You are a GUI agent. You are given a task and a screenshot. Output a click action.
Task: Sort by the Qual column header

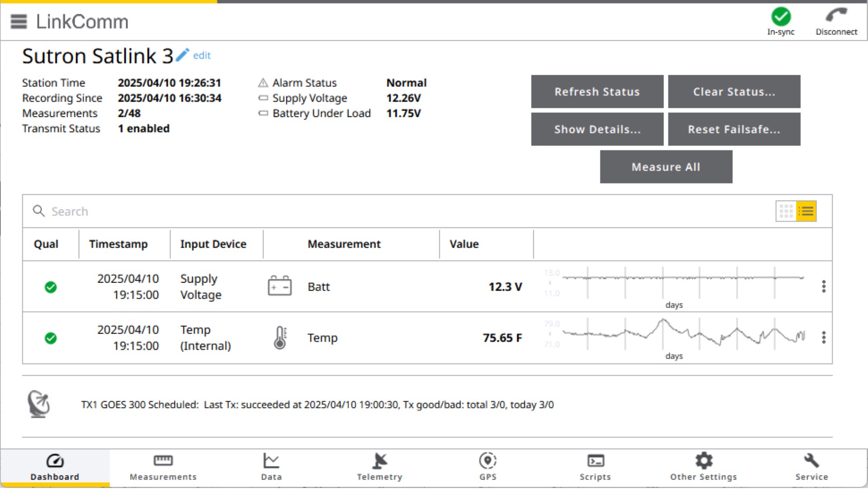pos(46,244)
